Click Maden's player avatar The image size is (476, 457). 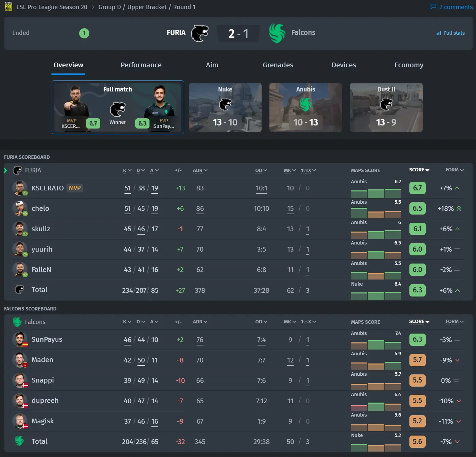coord(20,360)
